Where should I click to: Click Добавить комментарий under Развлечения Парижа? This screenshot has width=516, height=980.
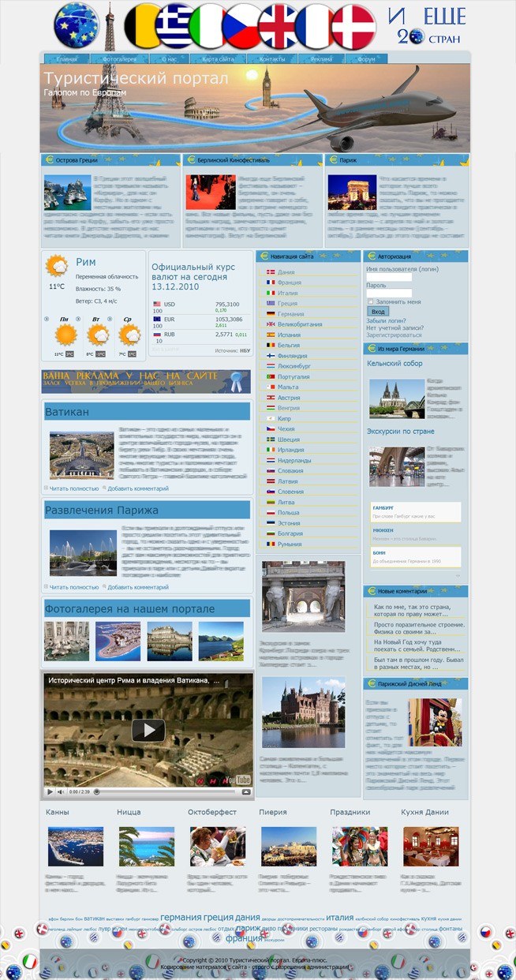138,587
